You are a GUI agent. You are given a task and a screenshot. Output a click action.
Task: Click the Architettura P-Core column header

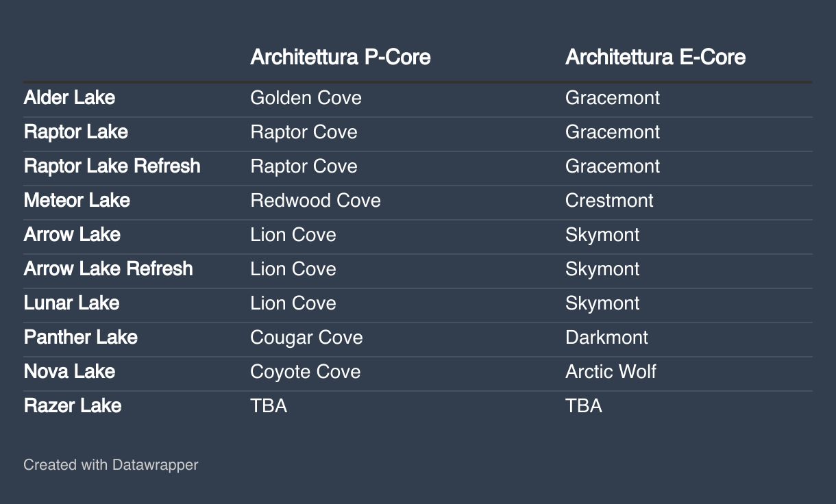click(x=341, y=57)
